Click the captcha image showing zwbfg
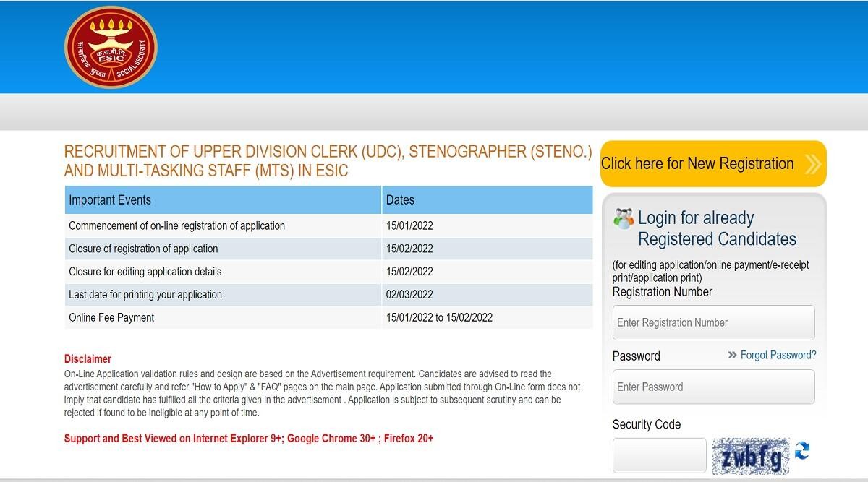The width and height of the screenshot is (868, 482). click(749, 456)
